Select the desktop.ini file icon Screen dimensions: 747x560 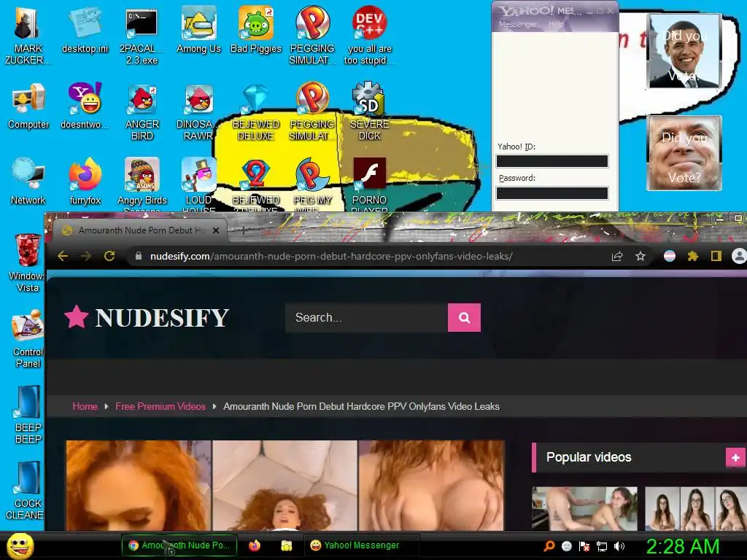point(85,29)
